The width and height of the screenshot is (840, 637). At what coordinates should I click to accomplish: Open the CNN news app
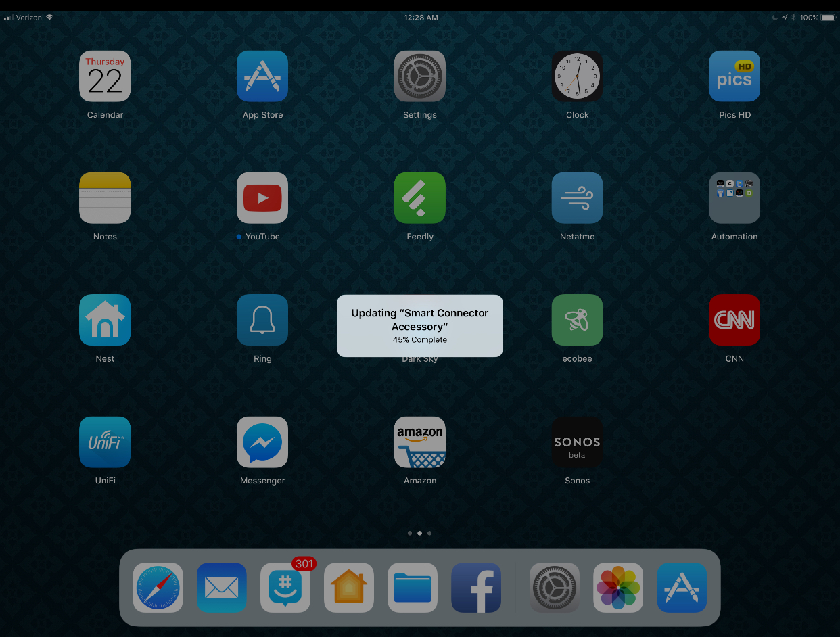(x=734, y=320)
